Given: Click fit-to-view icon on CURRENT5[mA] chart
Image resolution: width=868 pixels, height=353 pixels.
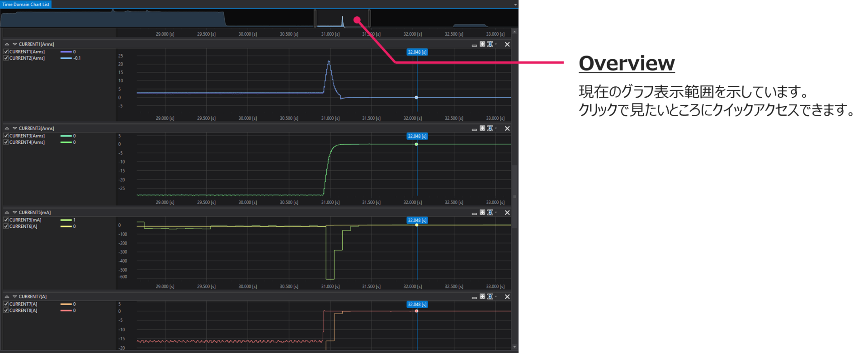Looking at the screenshot, I should [482, 212].
